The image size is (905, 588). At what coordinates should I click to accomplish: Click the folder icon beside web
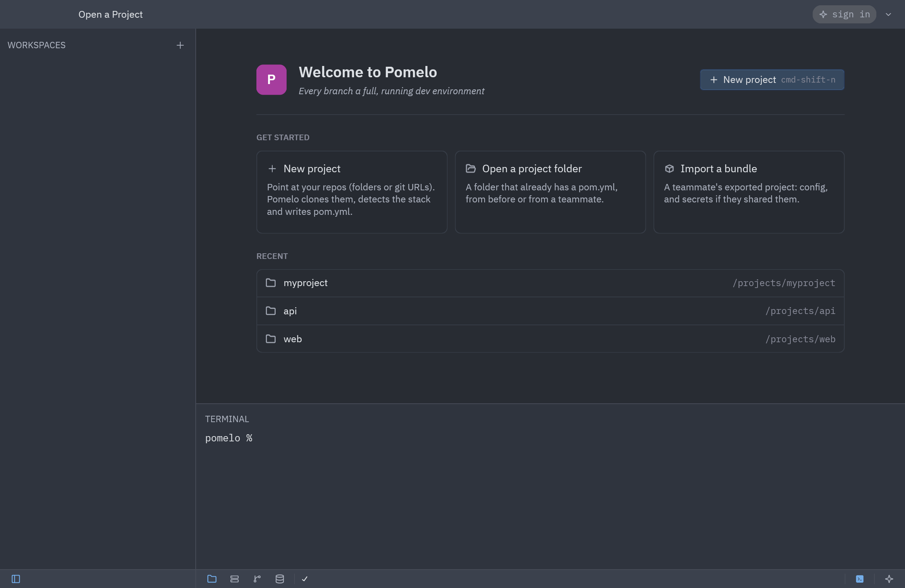(271, 338)
